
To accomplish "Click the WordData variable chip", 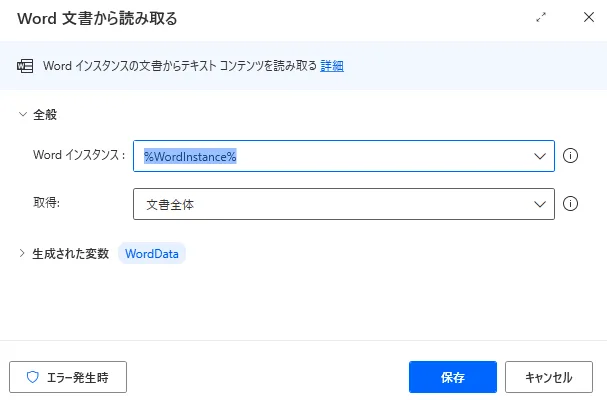I will [x=152, y=254].
